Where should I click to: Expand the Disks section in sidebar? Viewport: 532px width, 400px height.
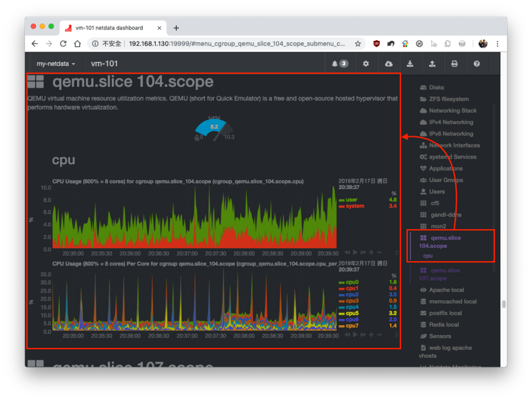432,87
